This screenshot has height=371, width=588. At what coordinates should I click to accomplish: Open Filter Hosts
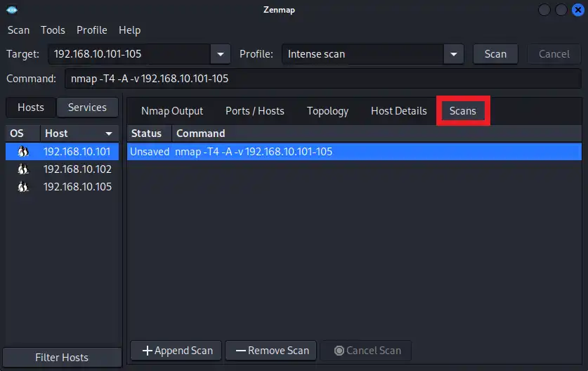62,358
